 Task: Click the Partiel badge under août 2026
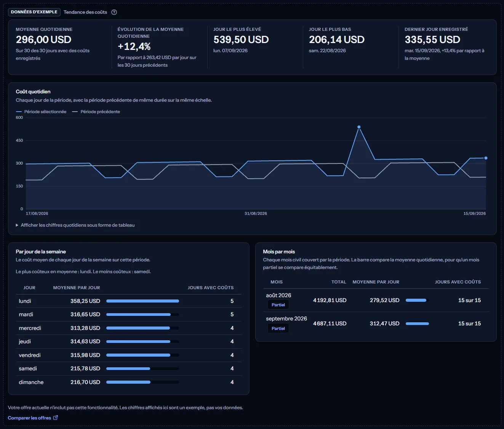tap(278, 305)
